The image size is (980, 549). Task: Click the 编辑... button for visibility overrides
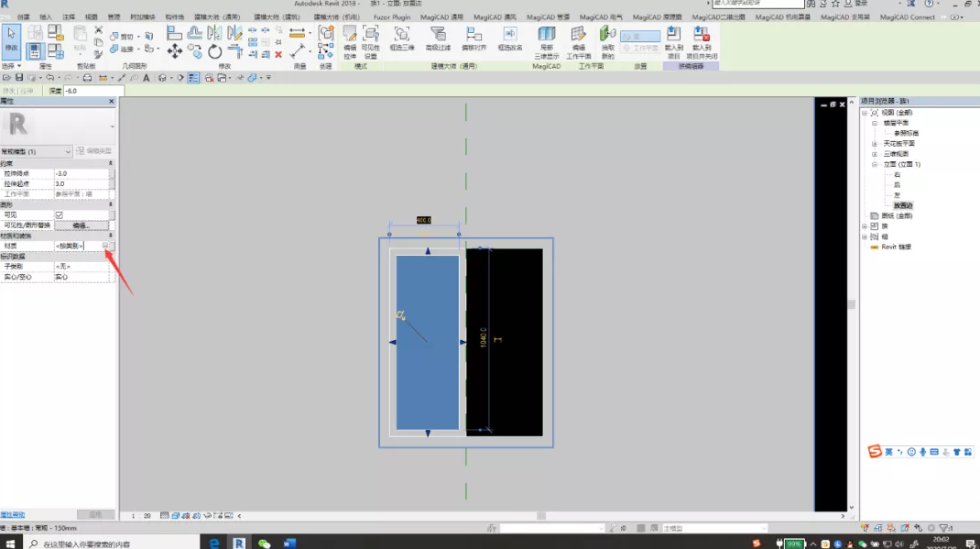coord(80,225)
